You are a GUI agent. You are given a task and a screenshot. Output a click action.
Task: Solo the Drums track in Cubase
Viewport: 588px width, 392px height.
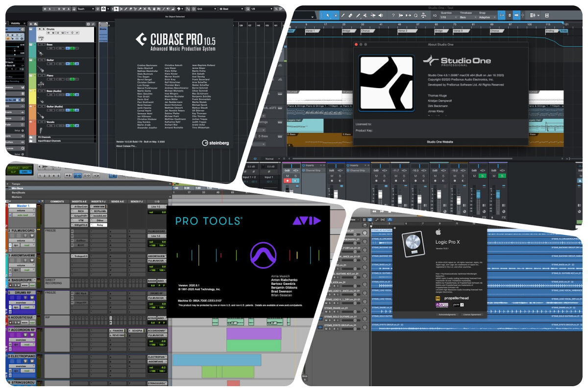click(x=44, y=29)
